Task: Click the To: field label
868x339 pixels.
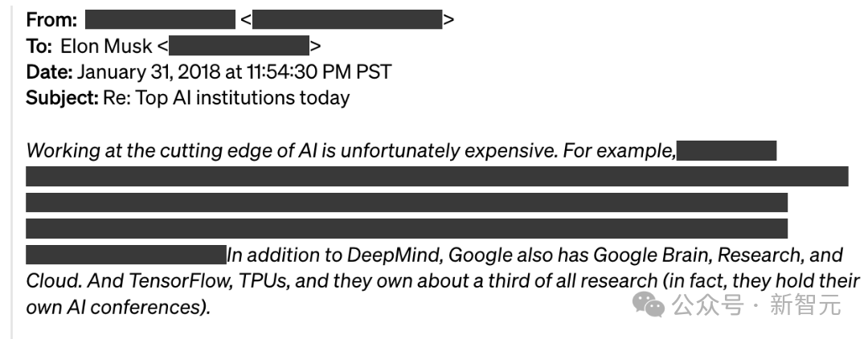Action: pyautogui.click(x=39, y=46)
